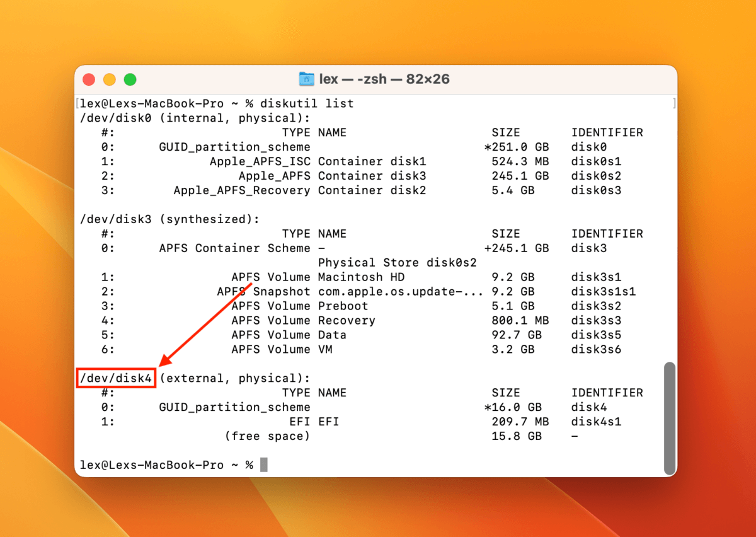
Task: Close the Terminal window with red button
Action: tap(89, 80)
